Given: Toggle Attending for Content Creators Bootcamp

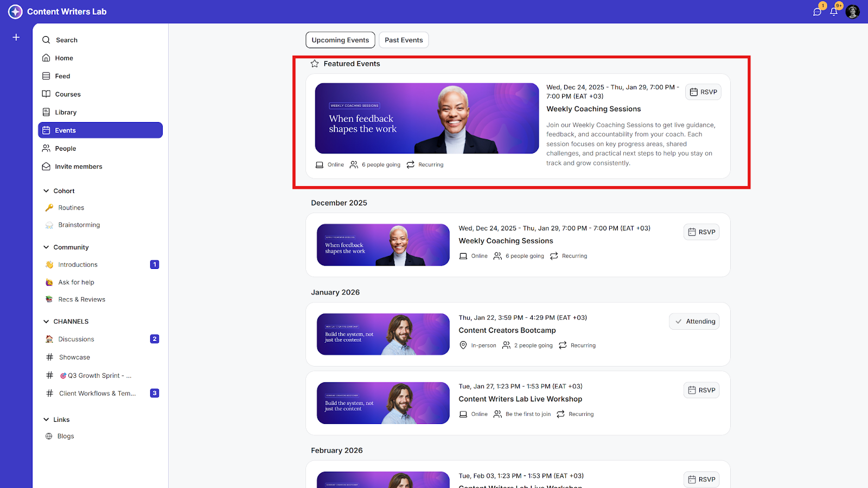Looking at the screenshot, I should pyautogui.click(x=694, y=322).
